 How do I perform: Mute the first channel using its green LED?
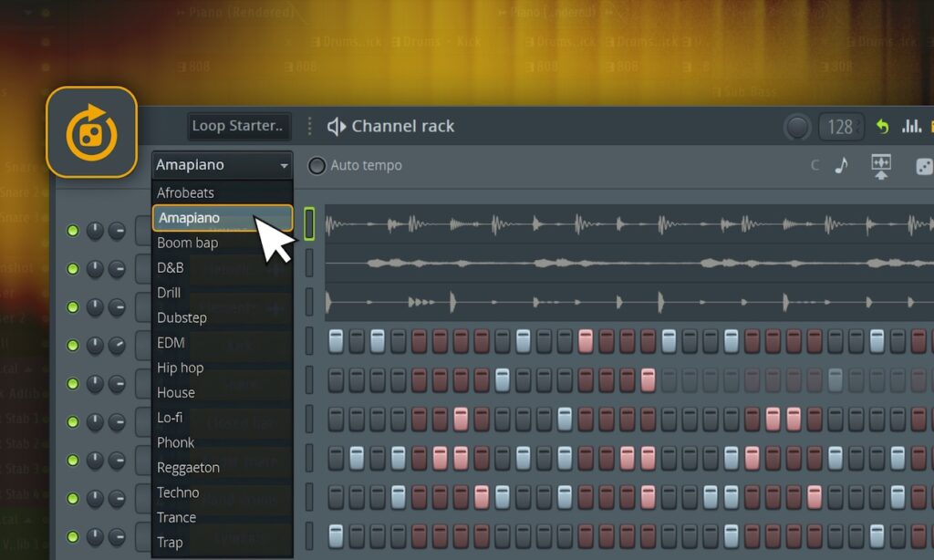tap(73, 231)
